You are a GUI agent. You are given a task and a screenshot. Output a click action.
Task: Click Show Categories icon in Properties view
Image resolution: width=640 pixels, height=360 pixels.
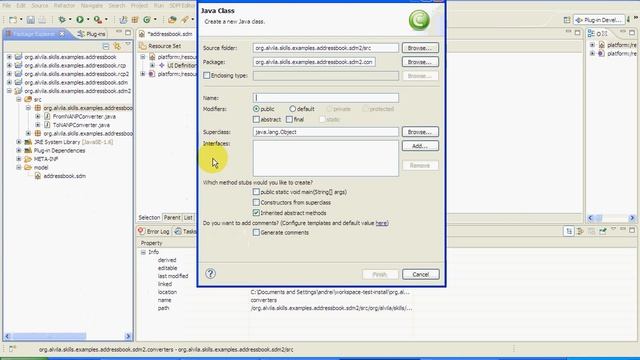coord(569,231)
